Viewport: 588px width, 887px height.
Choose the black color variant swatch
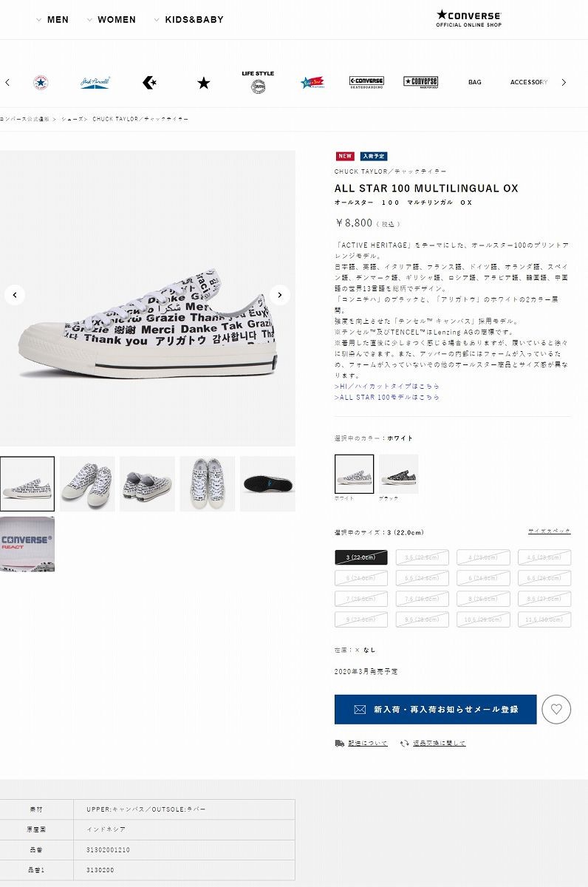pos(399,474)
